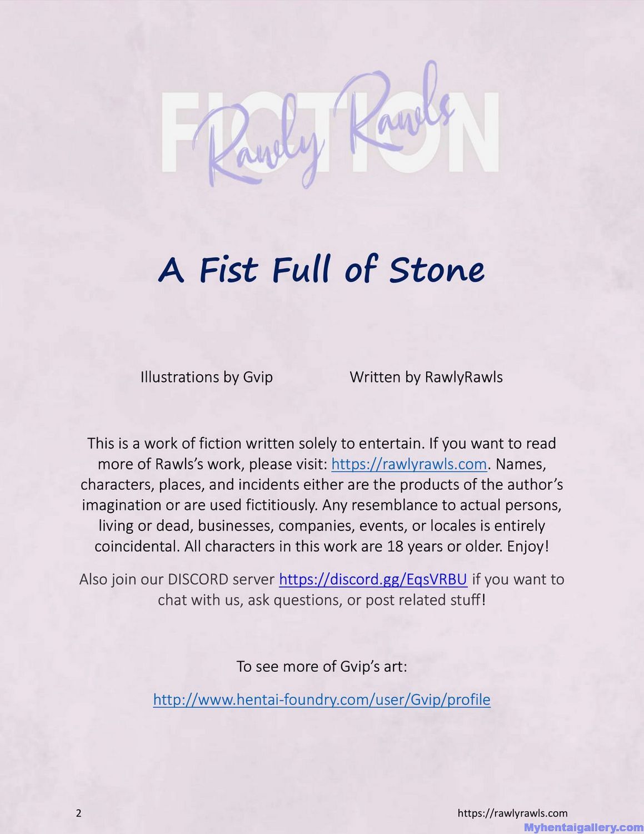
Task: Open the discord.gg/EqsVRBU invite link
Action: pos(373,579)
